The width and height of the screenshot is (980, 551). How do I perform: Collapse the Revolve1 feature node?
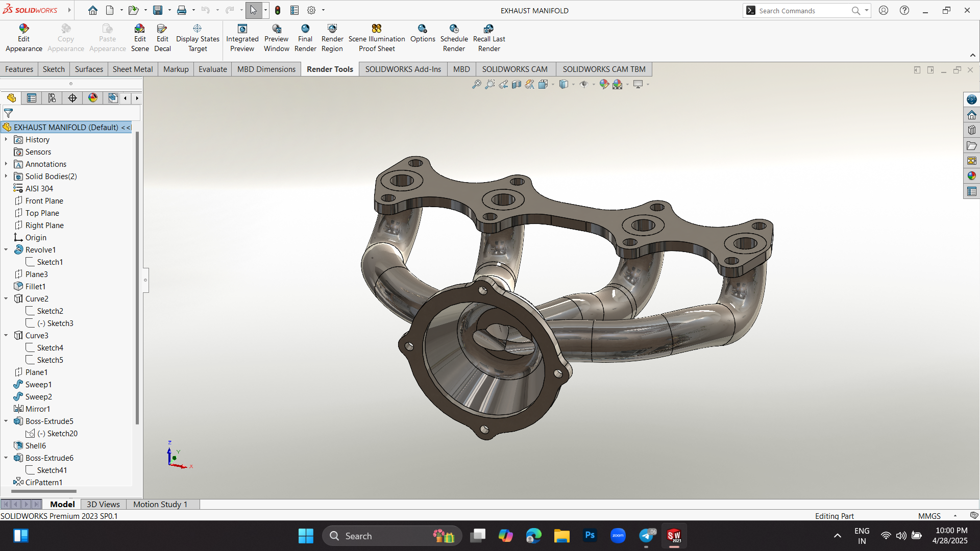pyautogui.click(x=6, y=249)
